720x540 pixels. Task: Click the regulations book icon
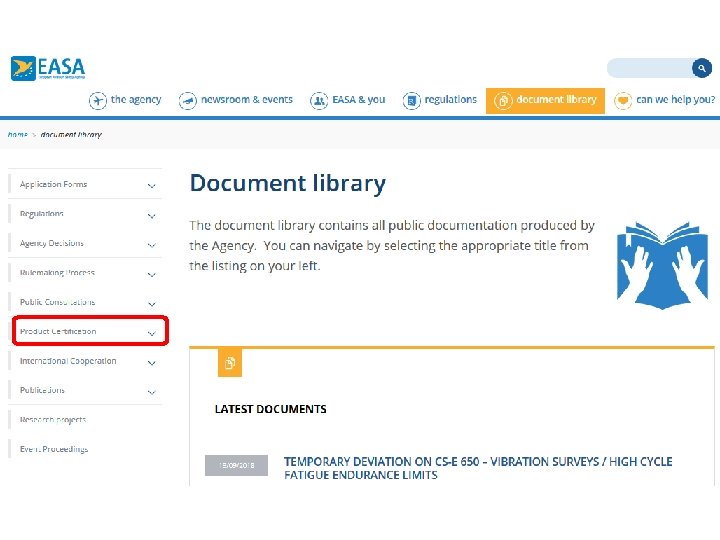[411, 100]
